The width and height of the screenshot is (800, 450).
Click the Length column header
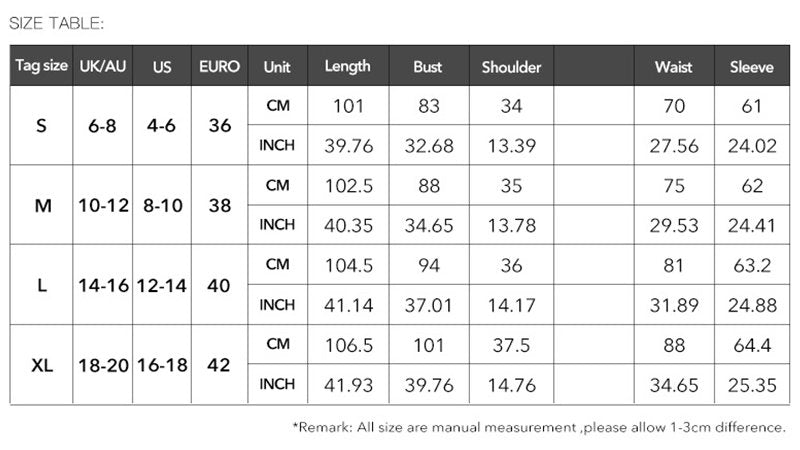point(347,67)
